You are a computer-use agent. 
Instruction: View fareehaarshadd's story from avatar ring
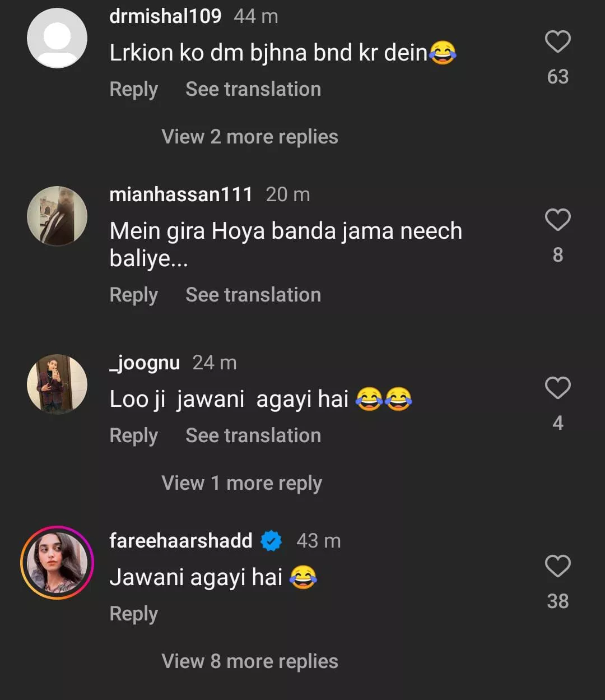57,562
